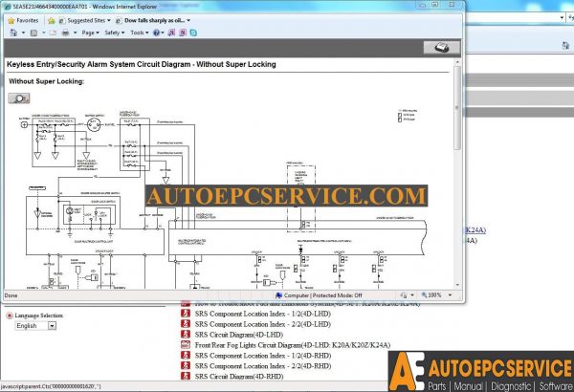Screen dimensions: 574x392
Task: Open SRS Component Location Index 2/2(4D-RHD)
Action: [263, 366]
